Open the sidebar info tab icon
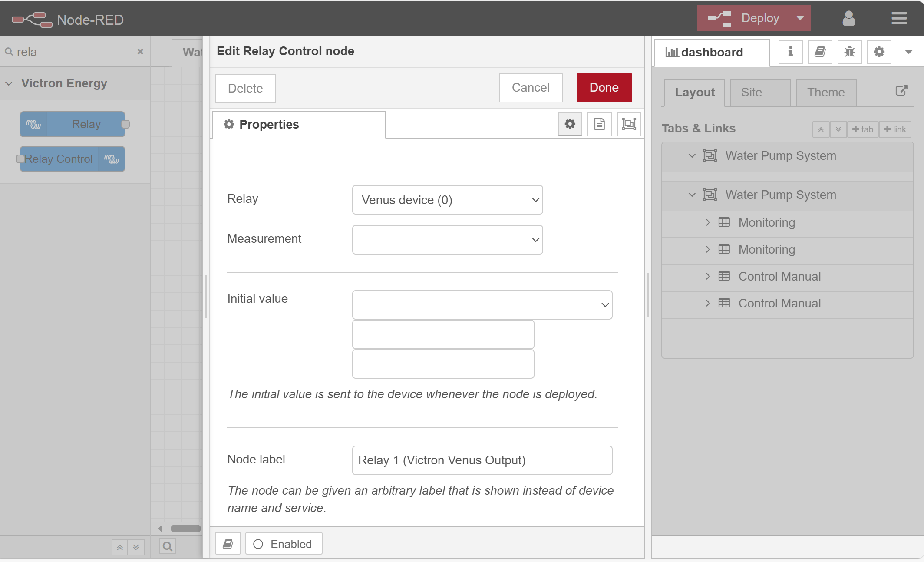This screenshot has height=562, width=924. point(790,52)
